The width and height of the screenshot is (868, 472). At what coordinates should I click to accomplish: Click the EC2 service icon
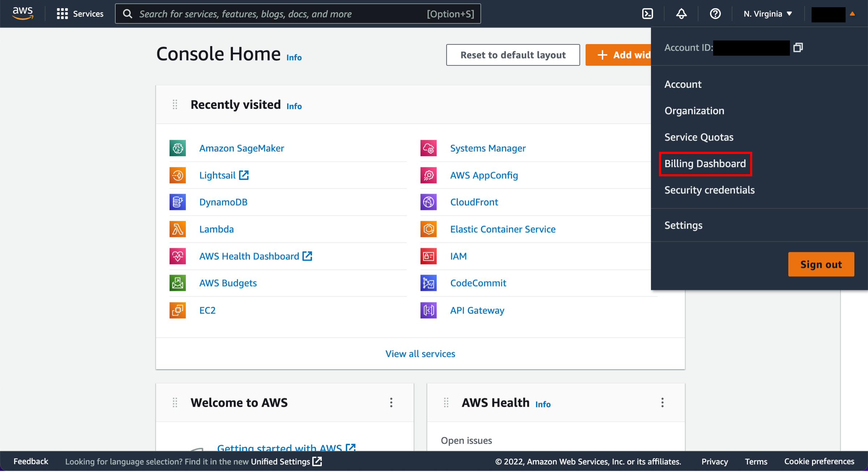(x=177, y=310)
